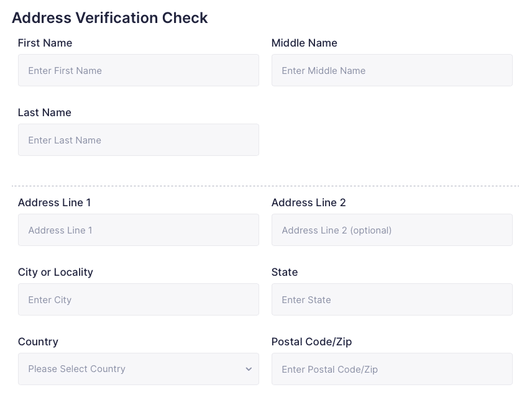Click the Address Line 2 label text
532x400 pixels.
click(x=308, y=202)
